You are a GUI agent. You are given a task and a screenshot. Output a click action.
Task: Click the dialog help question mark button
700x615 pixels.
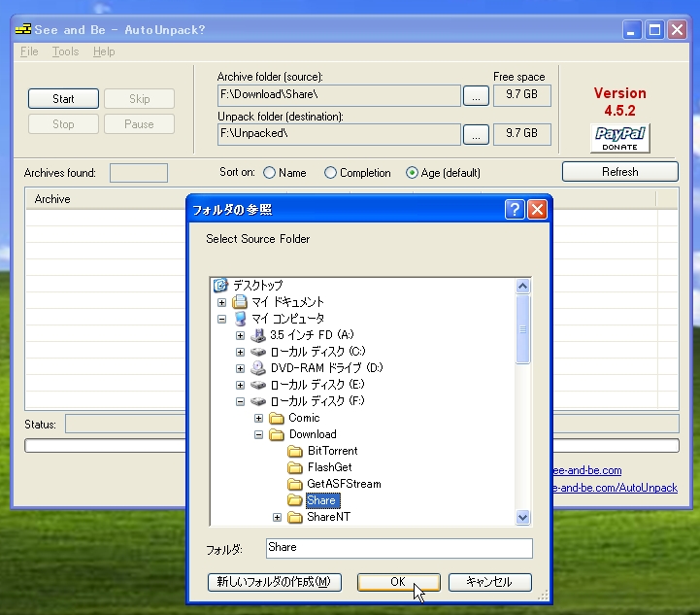(x=515, y=209)
